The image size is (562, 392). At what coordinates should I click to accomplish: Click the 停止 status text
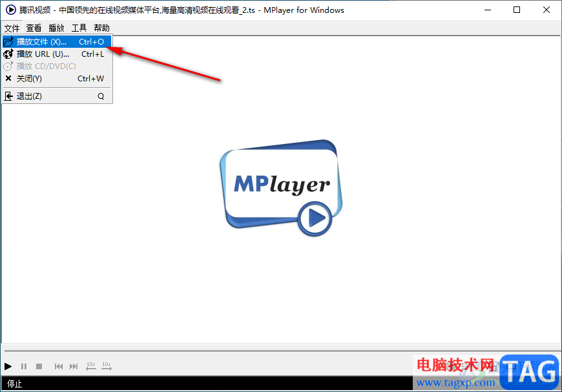pyautogui.click(x=15, y=384)
